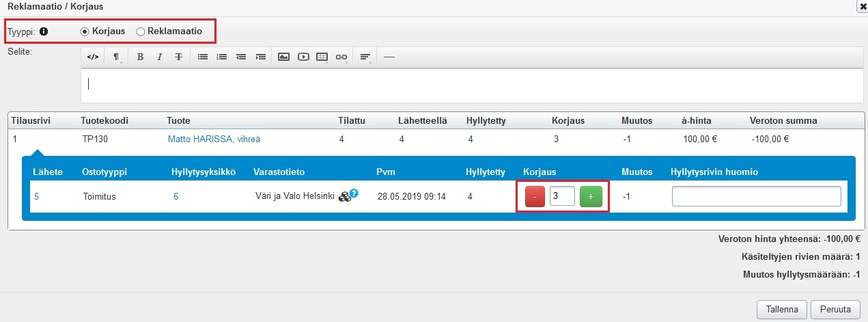Screen dimensions: 868x322
Task: Click the Tyyppi info icon
Action: pos(44,31)
